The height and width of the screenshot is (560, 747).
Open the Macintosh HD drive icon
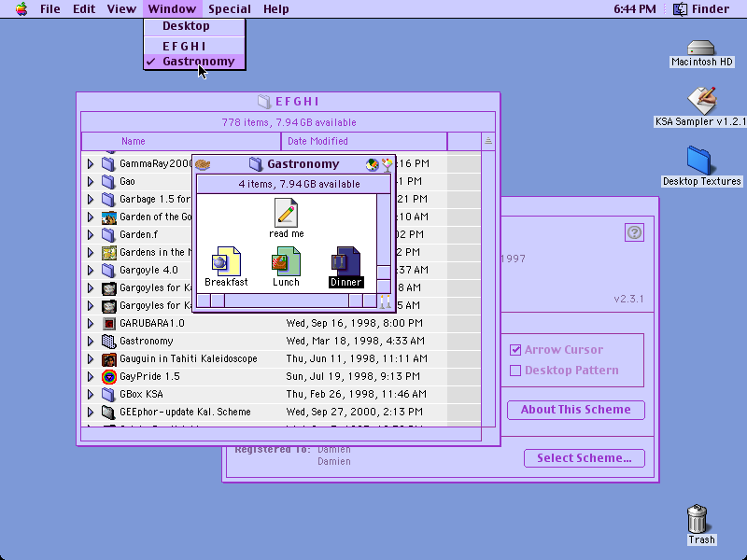pos(701,49)
